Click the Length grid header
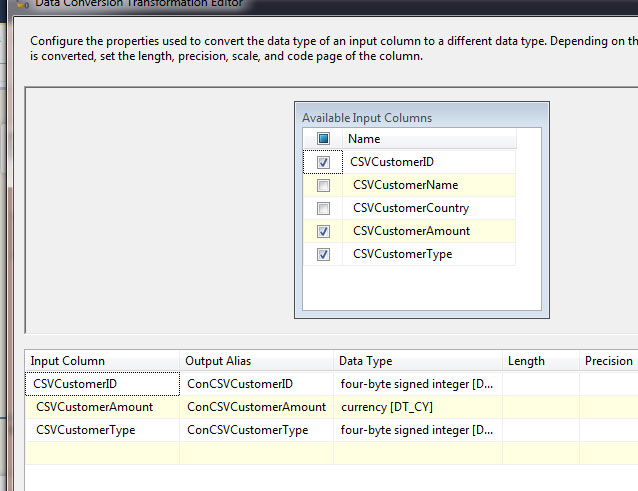This screenshot has width=638, height=491. tap(541, 361)
